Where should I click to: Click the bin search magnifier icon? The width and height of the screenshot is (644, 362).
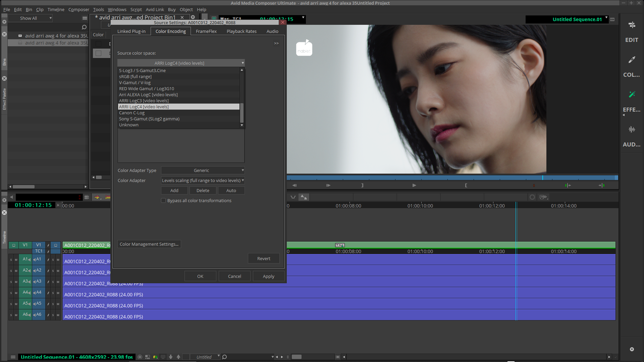coord(84,27)
